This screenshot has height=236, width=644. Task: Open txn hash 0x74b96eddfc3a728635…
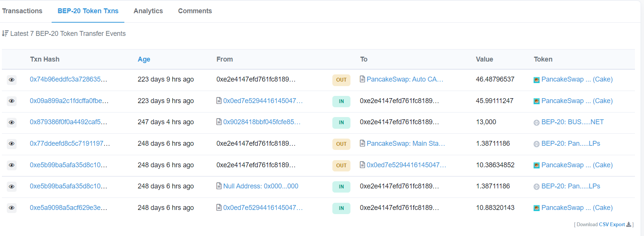(69, 79)
